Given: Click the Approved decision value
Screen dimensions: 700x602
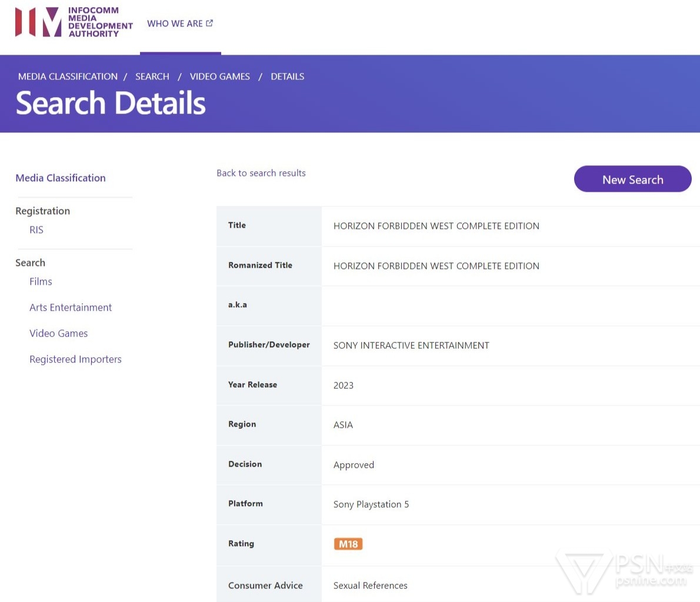Looking at the screenshot, I should pyautogui.click(x=354, y=465).
